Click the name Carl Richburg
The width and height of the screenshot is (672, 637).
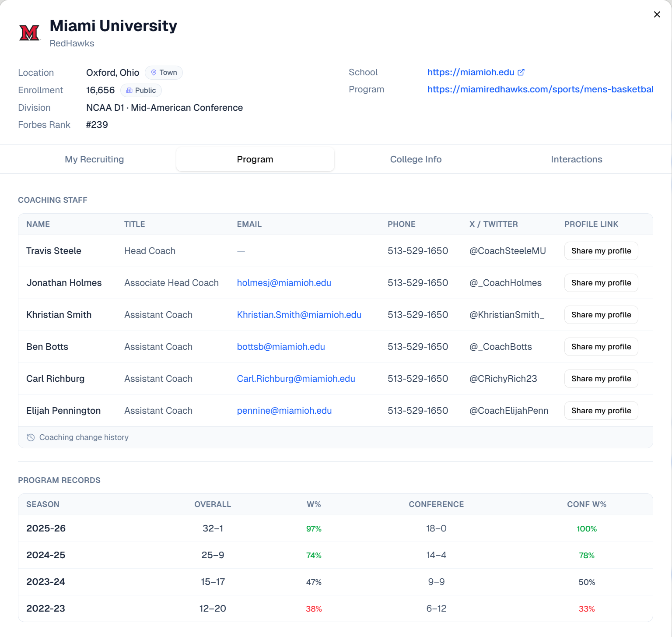(56, 379)
